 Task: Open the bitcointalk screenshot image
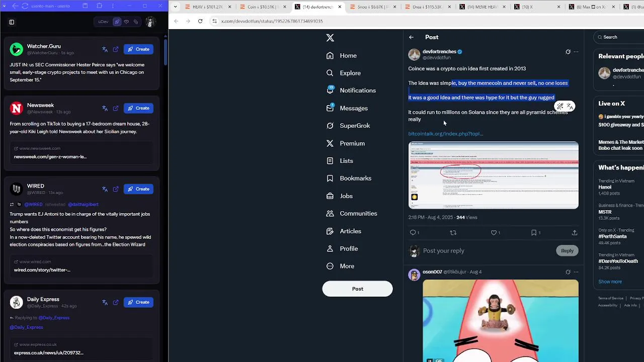click(x=493, y=175)
